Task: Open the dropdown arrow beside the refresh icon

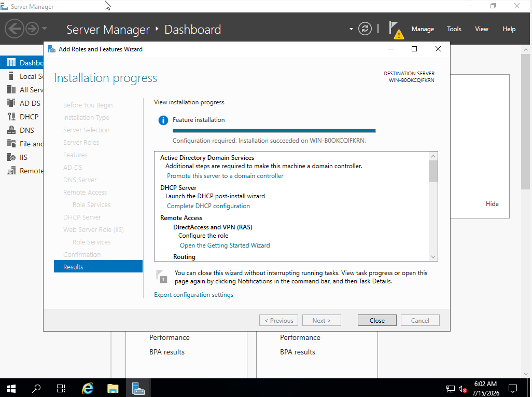Action: pos(351,29)
